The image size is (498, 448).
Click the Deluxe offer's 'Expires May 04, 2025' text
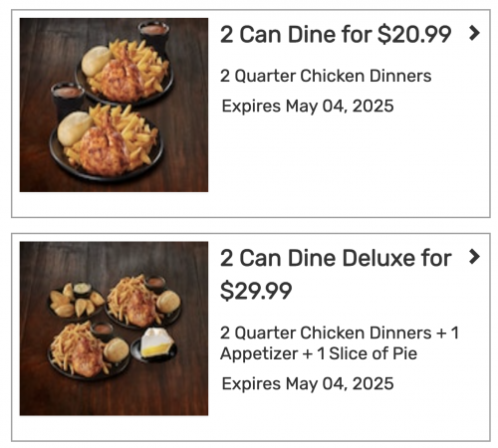coord(308,383)
